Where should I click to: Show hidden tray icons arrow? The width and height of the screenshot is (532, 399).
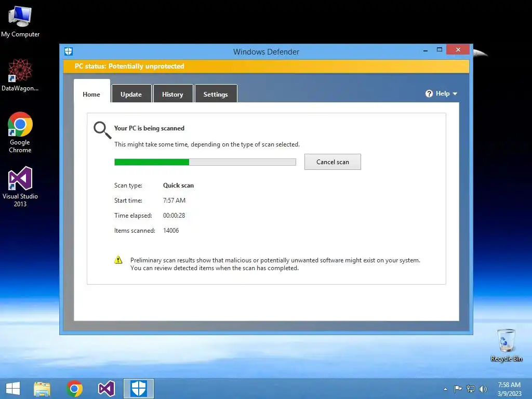pyautogui.click(x=445, y=389)
